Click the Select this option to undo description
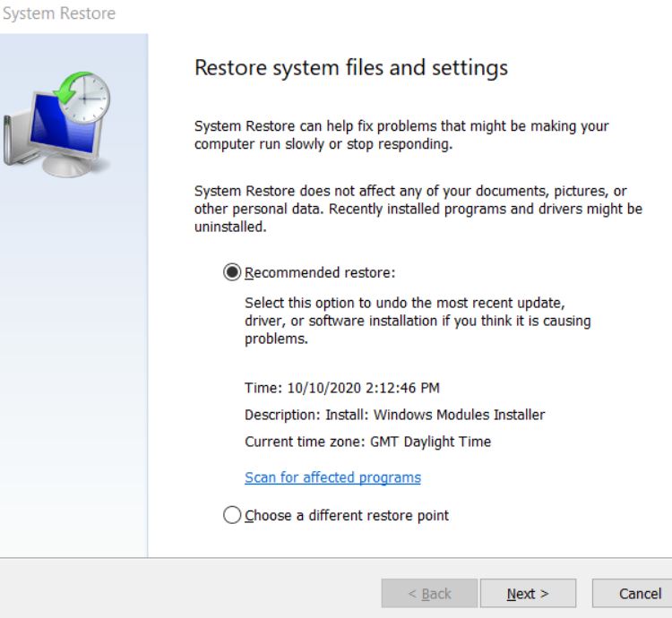 click(418, 321)
